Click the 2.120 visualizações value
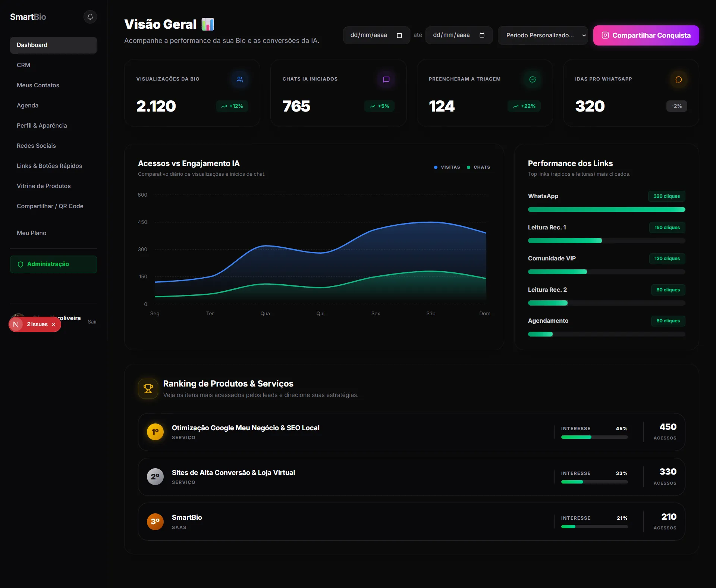This screenshot has width=716, height=588. coord(156,106)
